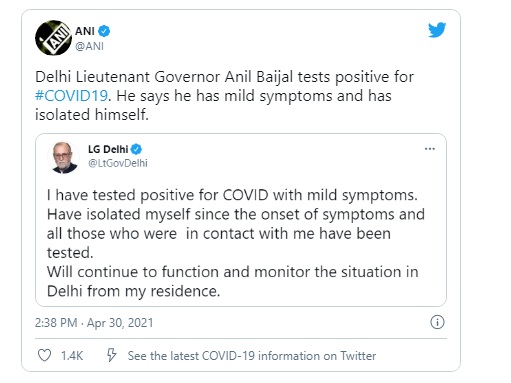Image resolution: width=511 pixels, height=383 pixels.
Task: Open the ANI display name
Action: (85, 31)
